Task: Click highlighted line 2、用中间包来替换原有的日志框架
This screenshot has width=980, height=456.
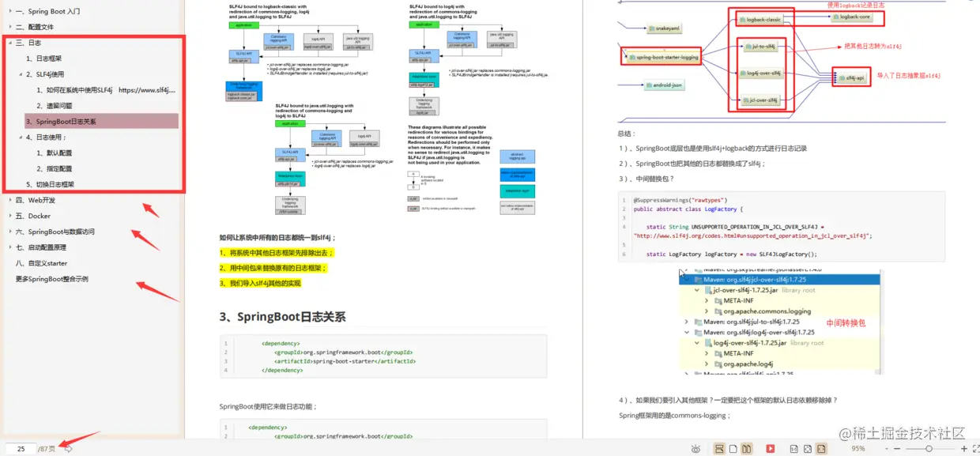Action: [x=273, y=268]
